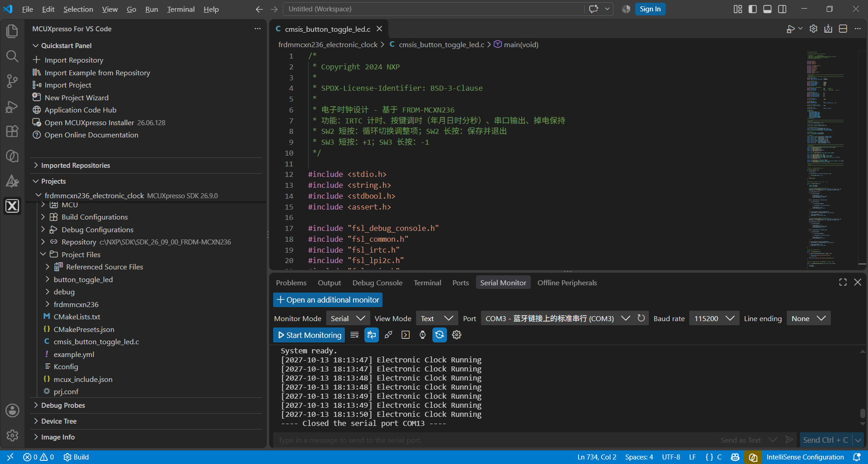This screenshot has height=464, width=868.
Task: Toggle word wrap in serial monitor output
Action: (x=372, y=335)
